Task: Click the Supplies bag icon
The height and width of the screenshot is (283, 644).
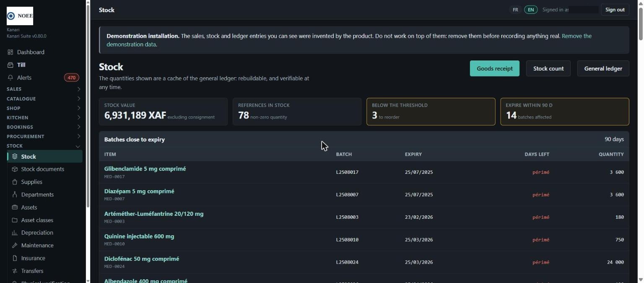Action: click(x=15, y=182)
